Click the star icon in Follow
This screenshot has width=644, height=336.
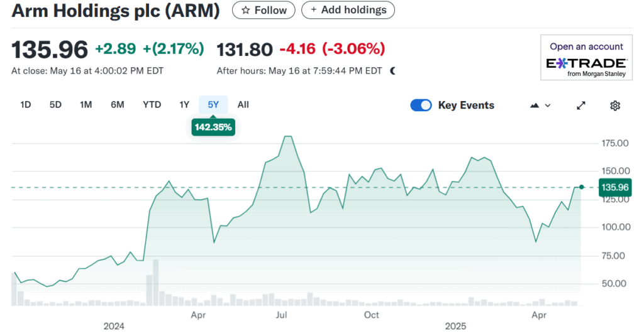[x=246, y=10]
